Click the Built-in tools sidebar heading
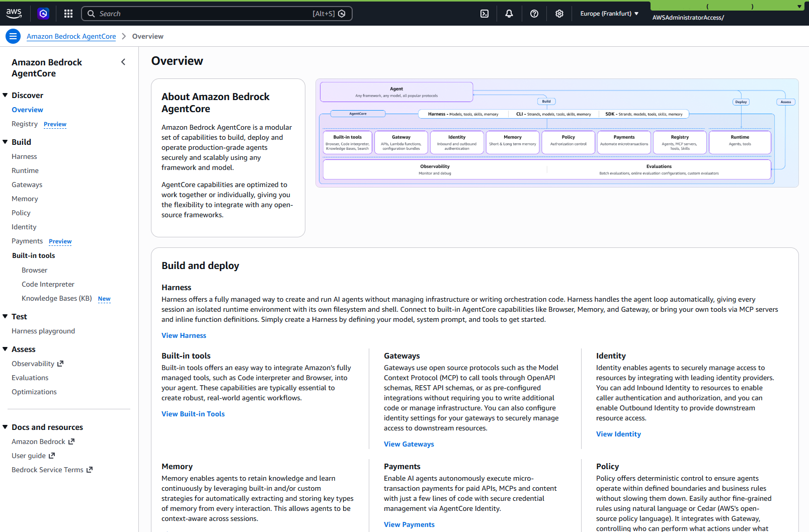The width and height of the screenshot is (809, 532). [34, 255]
